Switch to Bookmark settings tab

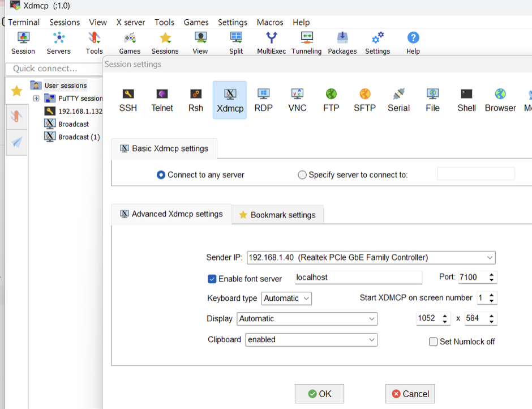(x=277, y=215)
